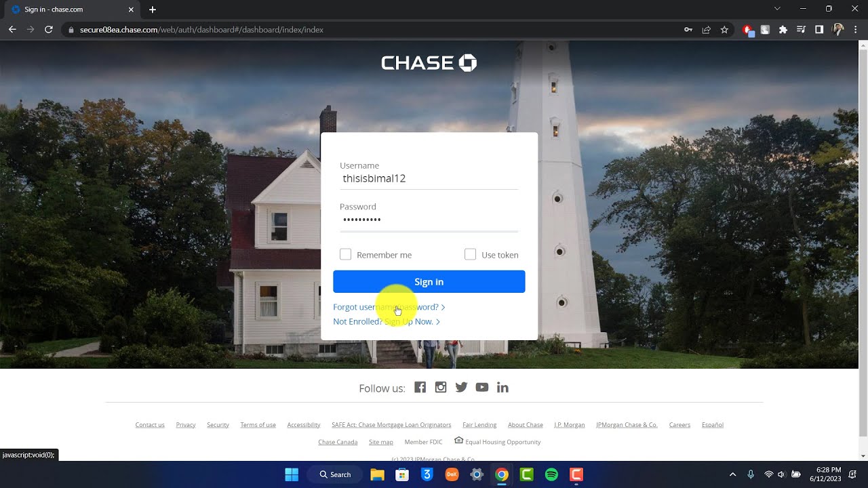Open Chase Twitter page icon
868x488 pixels.
point(461,387)
